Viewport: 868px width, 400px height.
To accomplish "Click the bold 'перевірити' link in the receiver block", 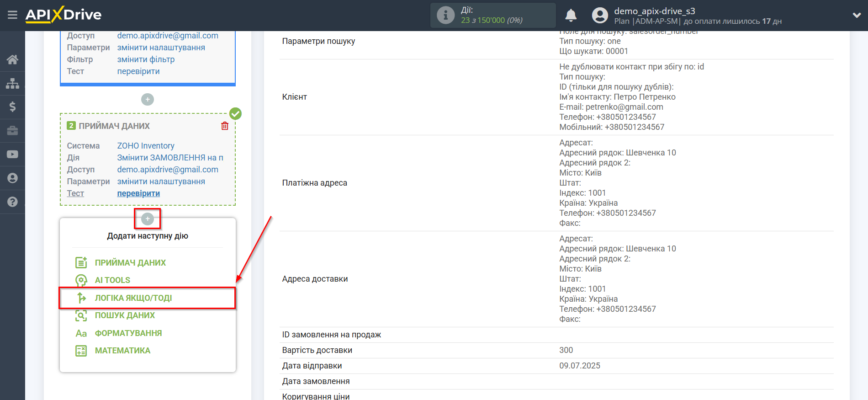I will pyautogui.click(x=138, y=193).
